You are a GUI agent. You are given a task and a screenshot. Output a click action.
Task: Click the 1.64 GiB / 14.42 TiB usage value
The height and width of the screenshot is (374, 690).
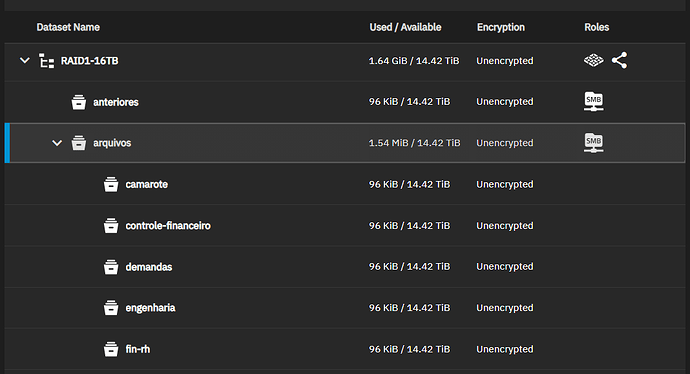pos(414,61)
